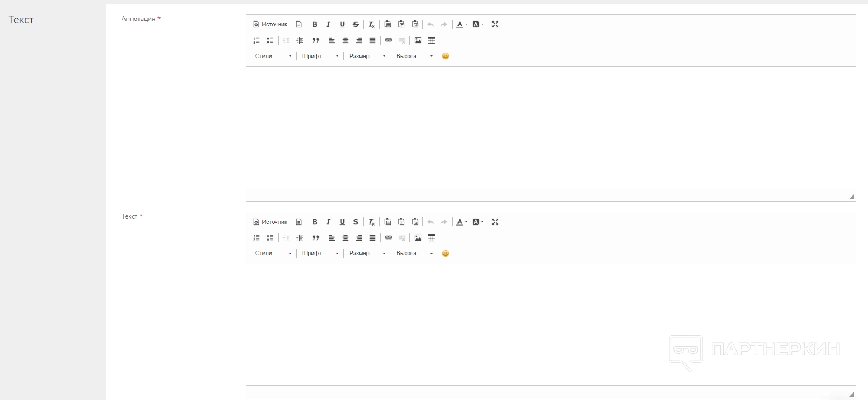Justify text in the Текст editor
The height and width of the screenshot is (400, 868).
point(372,238)
